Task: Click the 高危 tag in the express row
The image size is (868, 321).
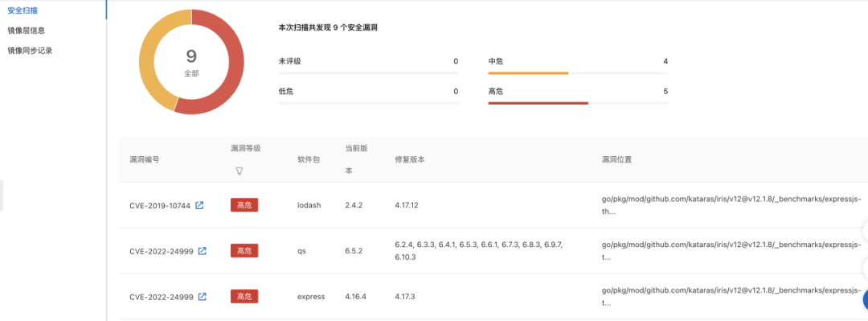Action: click(244, 297)
